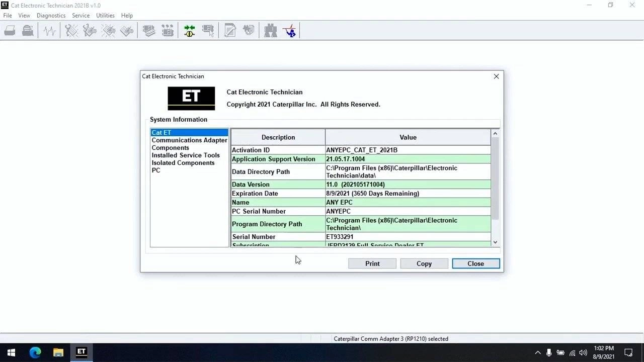Click the second stethoscope diagnostic codes icon
Viewport: 644px width, 362px height.
coord(90,31)
